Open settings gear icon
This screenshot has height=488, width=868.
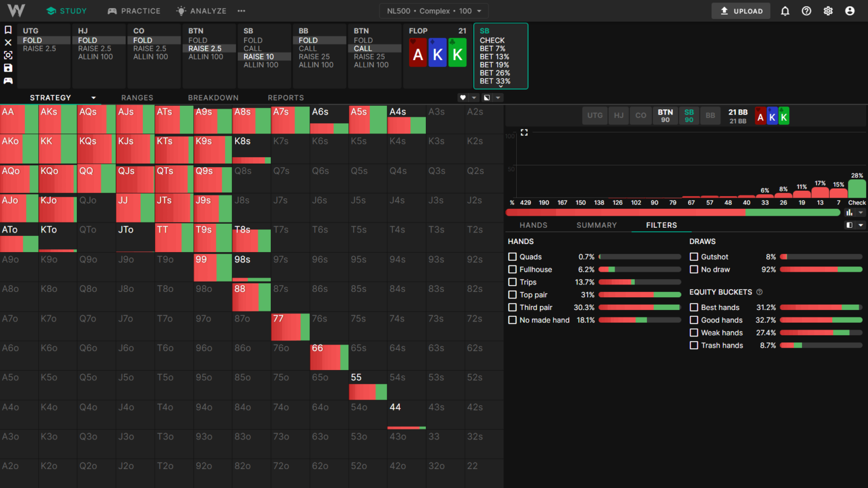(x=828, y=11)
